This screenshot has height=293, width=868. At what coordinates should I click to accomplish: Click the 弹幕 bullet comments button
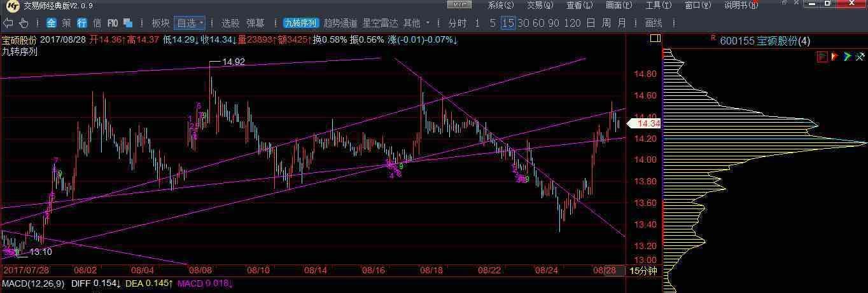pos(255,23)
